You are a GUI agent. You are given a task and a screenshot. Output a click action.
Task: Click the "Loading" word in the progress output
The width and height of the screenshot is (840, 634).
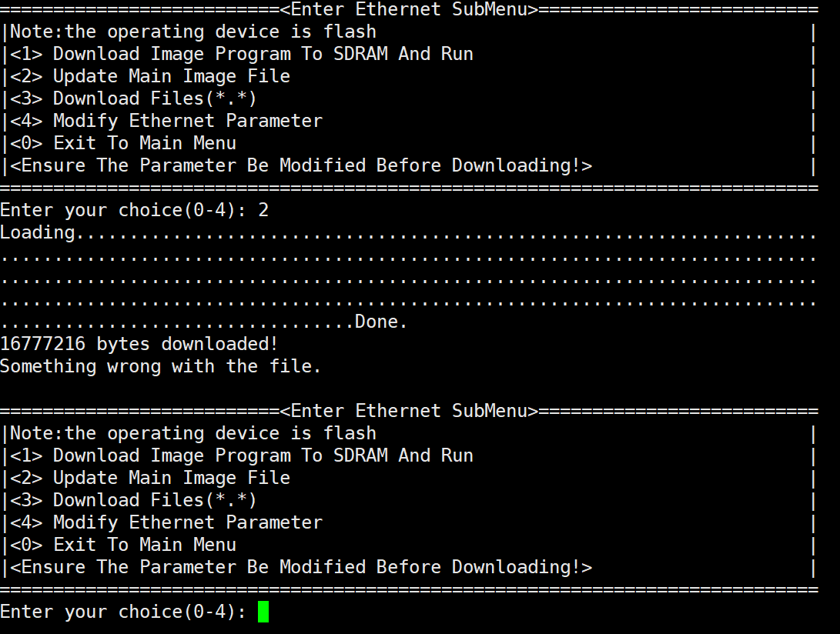coord(38,232)
